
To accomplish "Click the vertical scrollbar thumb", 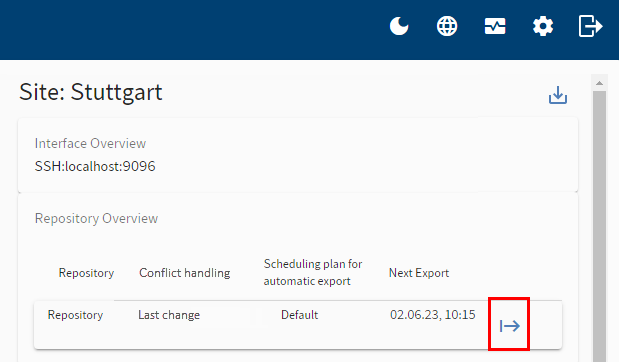I will pos(599,226).
